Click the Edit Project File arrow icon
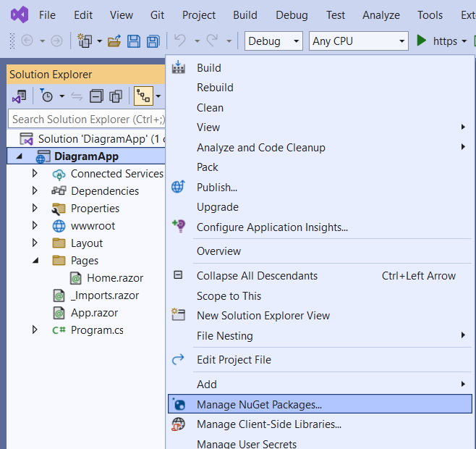 (x=178, y=359)
